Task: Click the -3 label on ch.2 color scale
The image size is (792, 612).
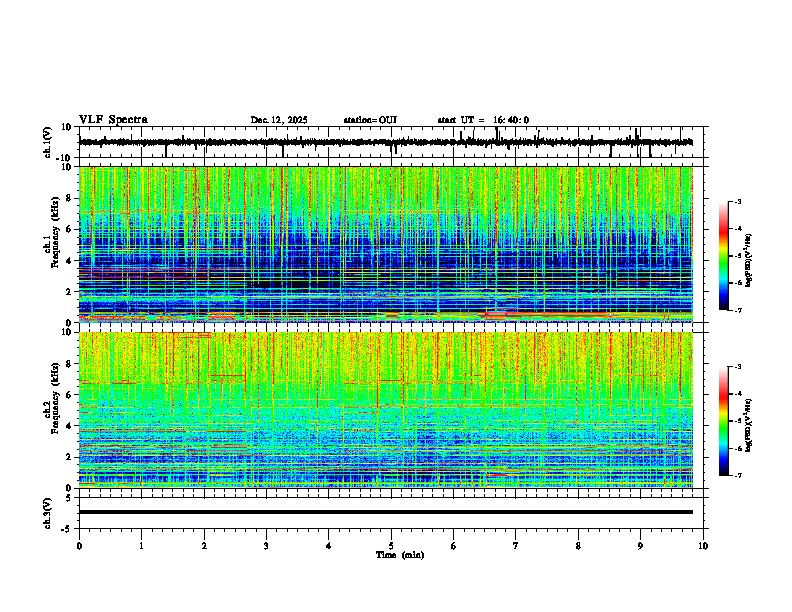Action: tap(738, 367)
